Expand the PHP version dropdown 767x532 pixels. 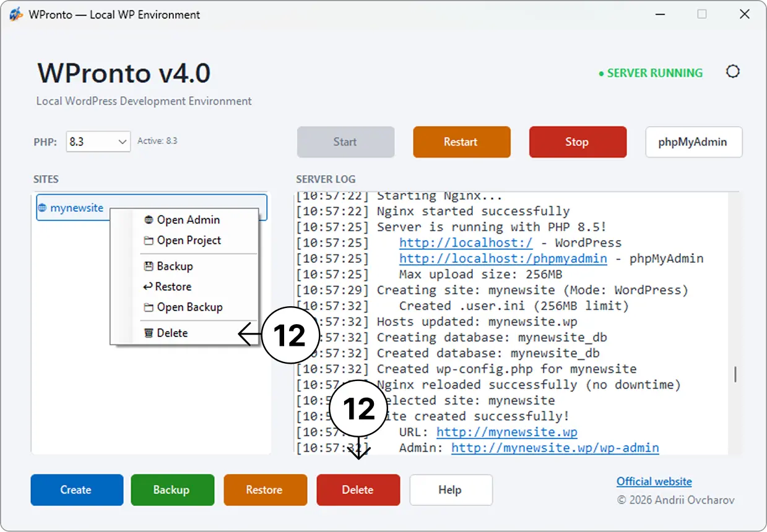(x=98, y=142)
